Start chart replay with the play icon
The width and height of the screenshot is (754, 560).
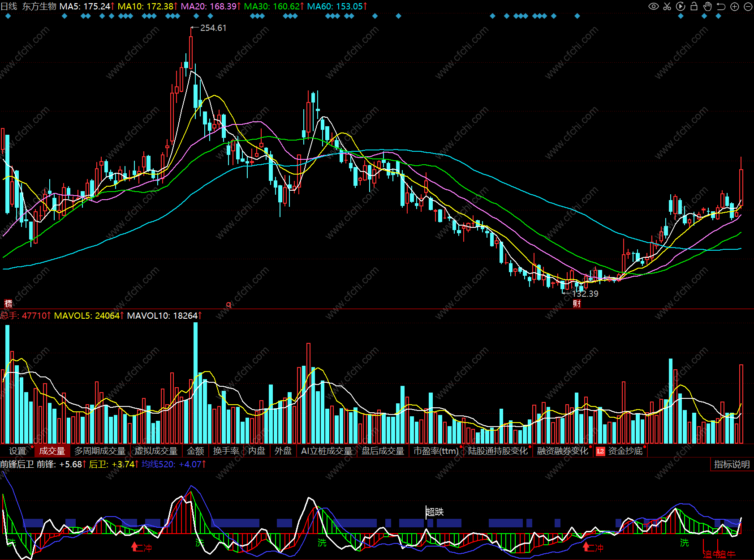[681, 6]
